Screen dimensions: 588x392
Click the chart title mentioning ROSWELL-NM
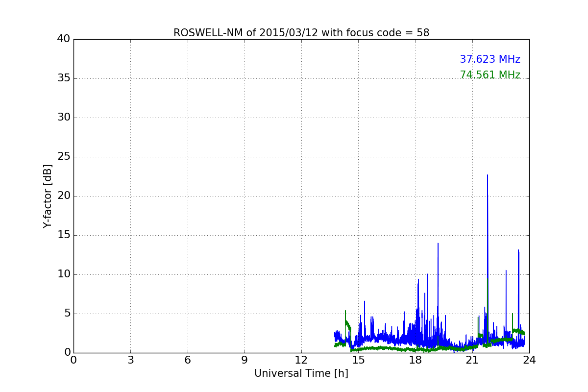pos(301,33)
